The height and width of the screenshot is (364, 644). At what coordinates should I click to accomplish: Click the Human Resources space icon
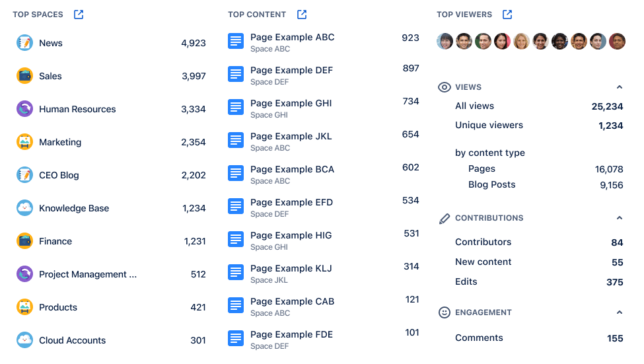24,109
